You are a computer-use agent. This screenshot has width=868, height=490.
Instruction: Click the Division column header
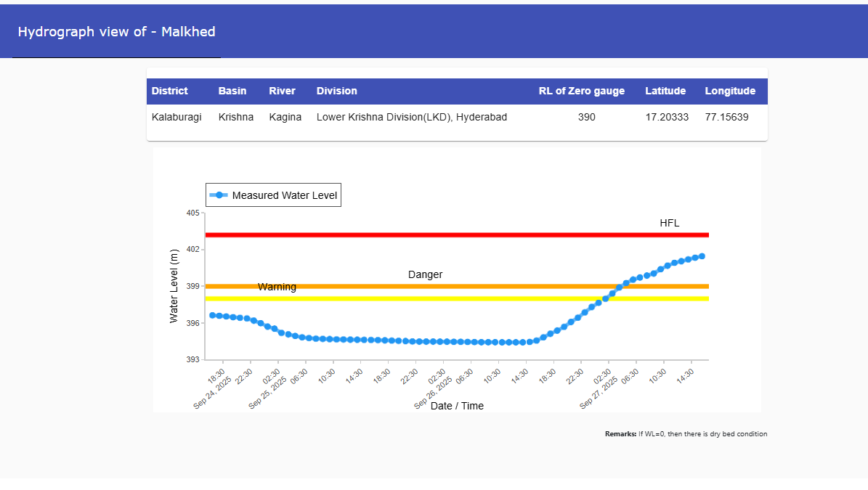336,91
